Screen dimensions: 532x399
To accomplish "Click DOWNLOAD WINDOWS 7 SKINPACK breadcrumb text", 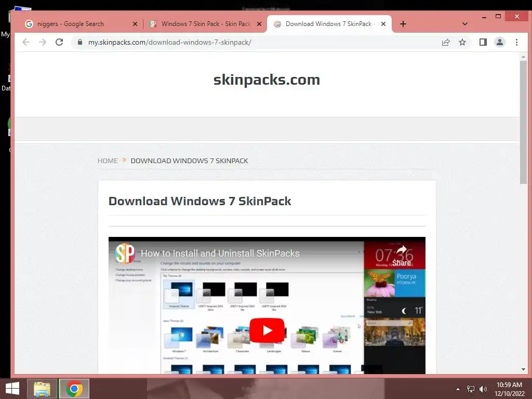I will pyautogui.click(x=189, y=161).
